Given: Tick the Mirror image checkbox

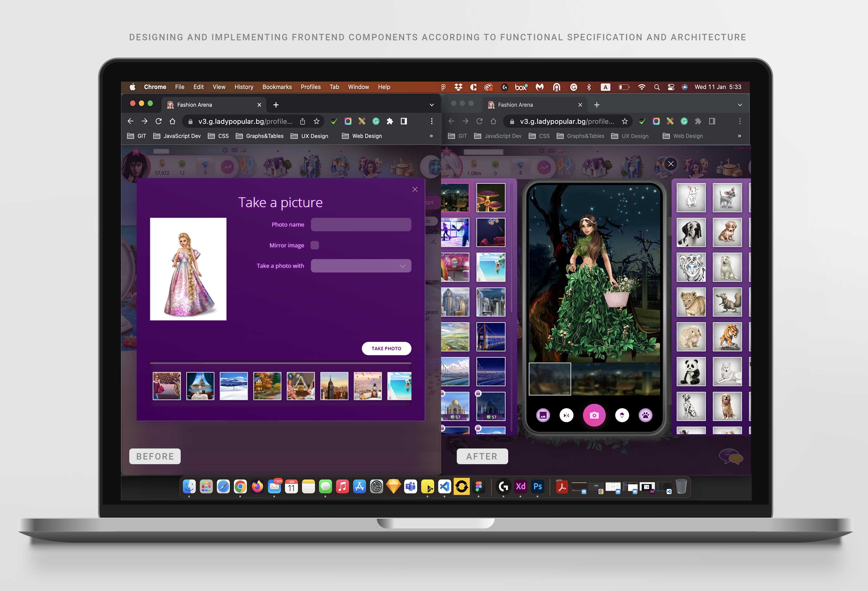Looking at the screenshot, I should [x=315, y=245].
